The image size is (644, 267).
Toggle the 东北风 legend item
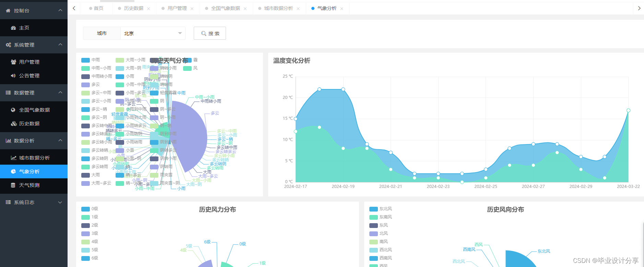[x=381, y=209]
